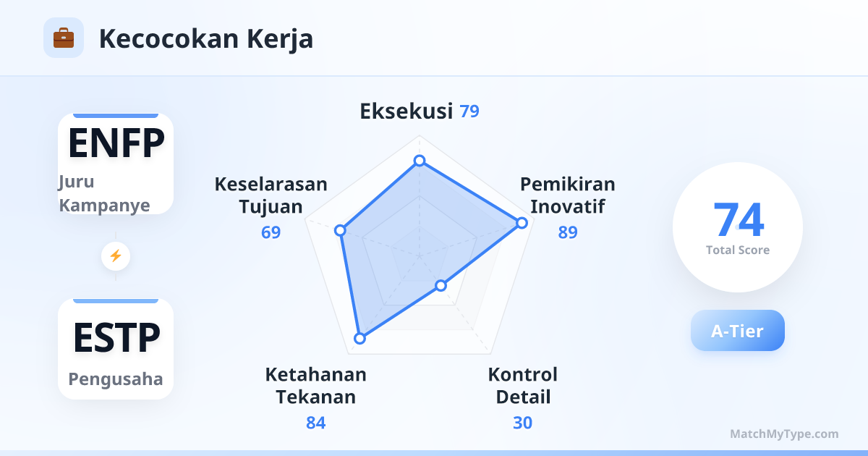Click the Eksekusi data point on radar

(x=420, y=161)
